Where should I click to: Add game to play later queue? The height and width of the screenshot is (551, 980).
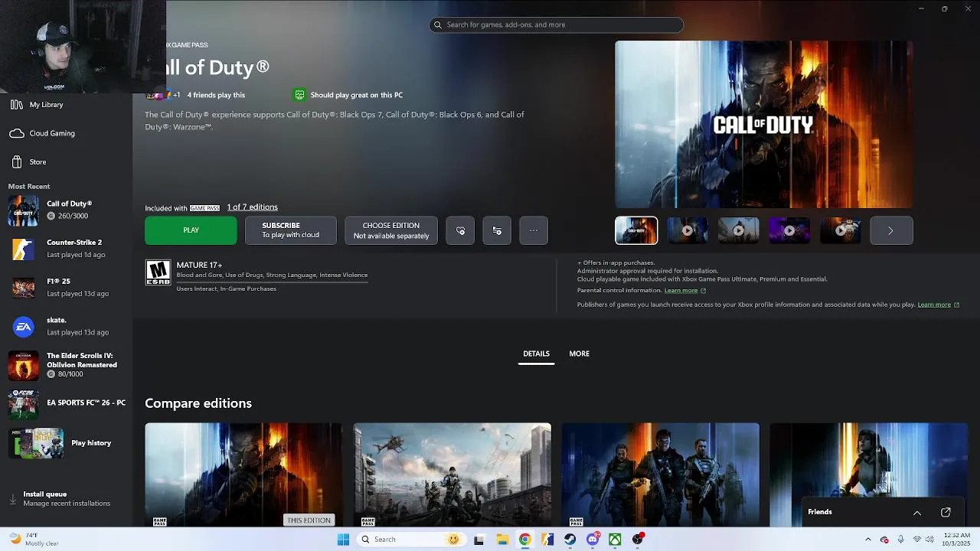497,230
